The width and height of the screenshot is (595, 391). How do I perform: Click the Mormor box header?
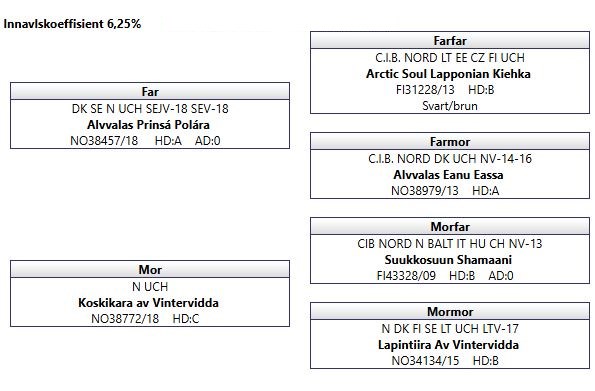(x=450, y=312)
